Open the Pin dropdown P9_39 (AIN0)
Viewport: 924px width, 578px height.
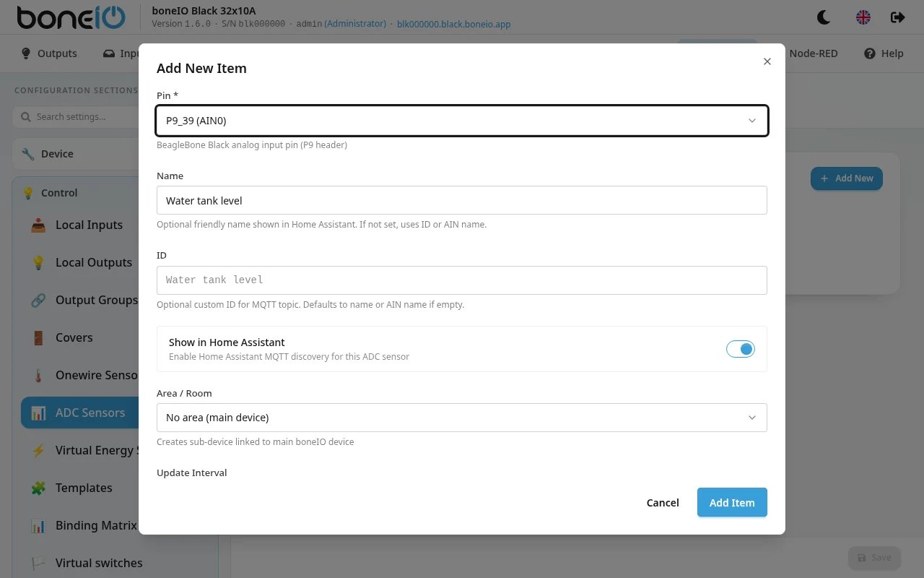pos(462,121)
